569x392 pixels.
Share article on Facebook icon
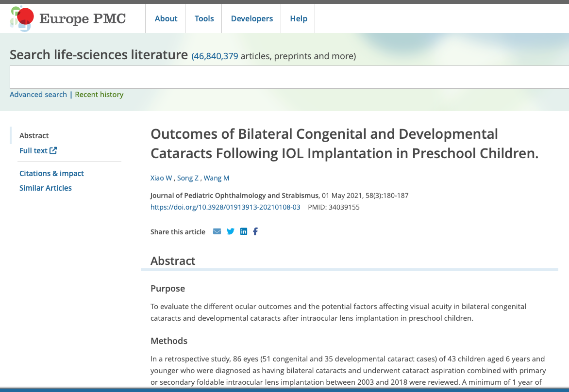pyautogui.click(x=255, y=231)
